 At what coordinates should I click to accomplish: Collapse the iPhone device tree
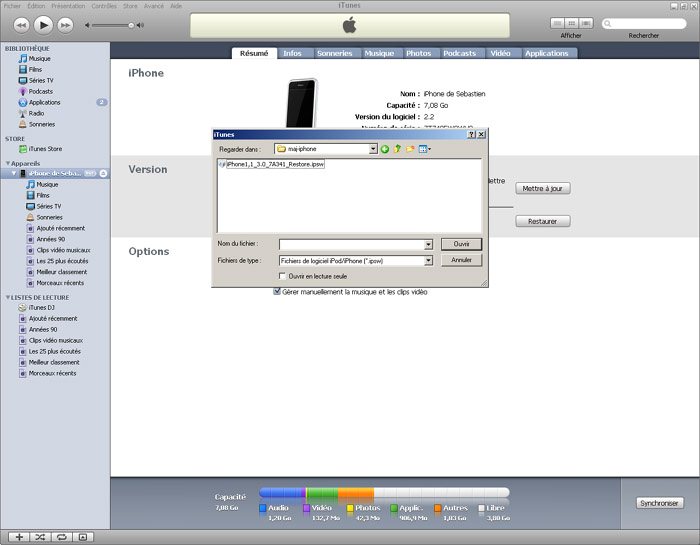pos(14,173)
